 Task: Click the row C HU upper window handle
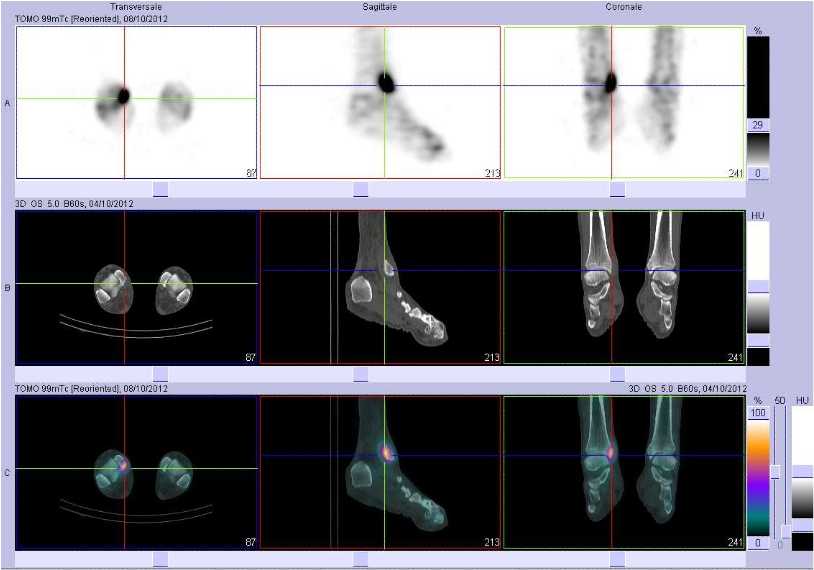tap(803, 471)
